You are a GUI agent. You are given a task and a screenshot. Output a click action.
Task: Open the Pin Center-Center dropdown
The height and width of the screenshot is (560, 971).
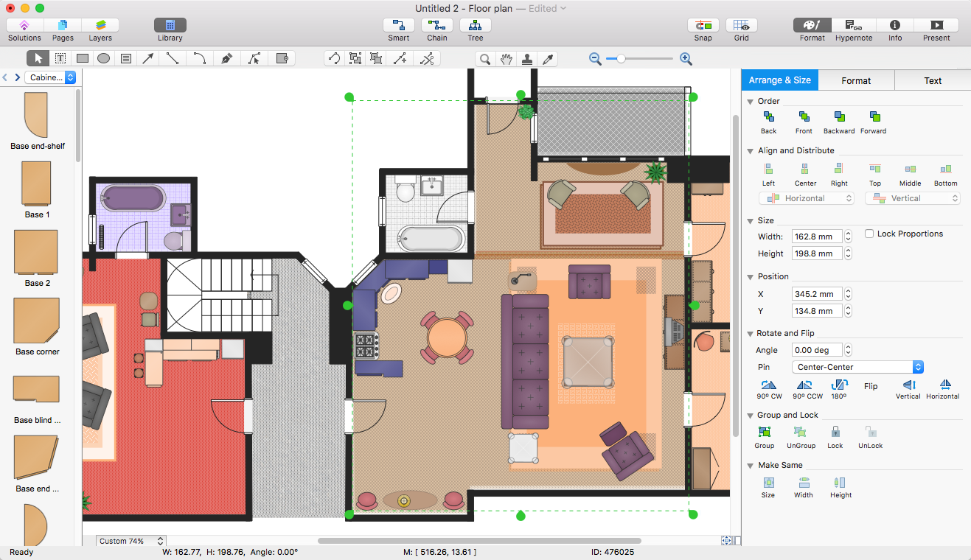click(x=857, y=367)
